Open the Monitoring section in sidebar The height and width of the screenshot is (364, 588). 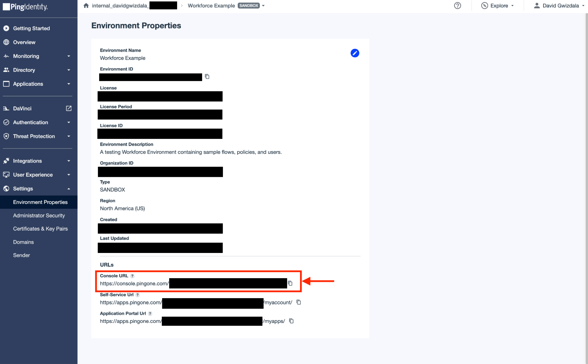(x=26, y=56)
